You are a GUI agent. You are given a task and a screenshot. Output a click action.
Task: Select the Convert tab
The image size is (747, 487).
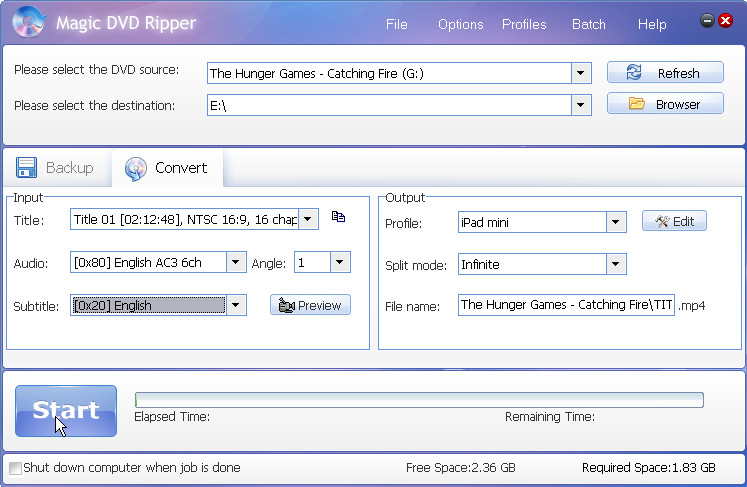167,168
